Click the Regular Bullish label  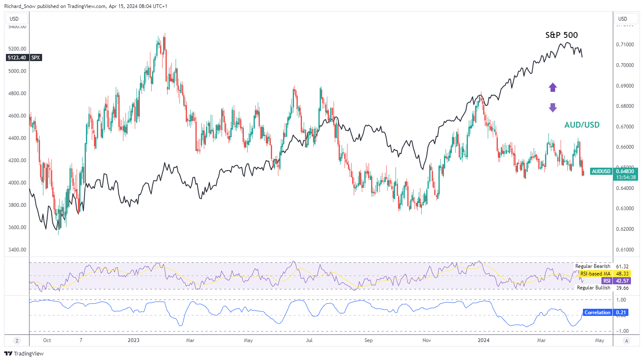point(593,288)
